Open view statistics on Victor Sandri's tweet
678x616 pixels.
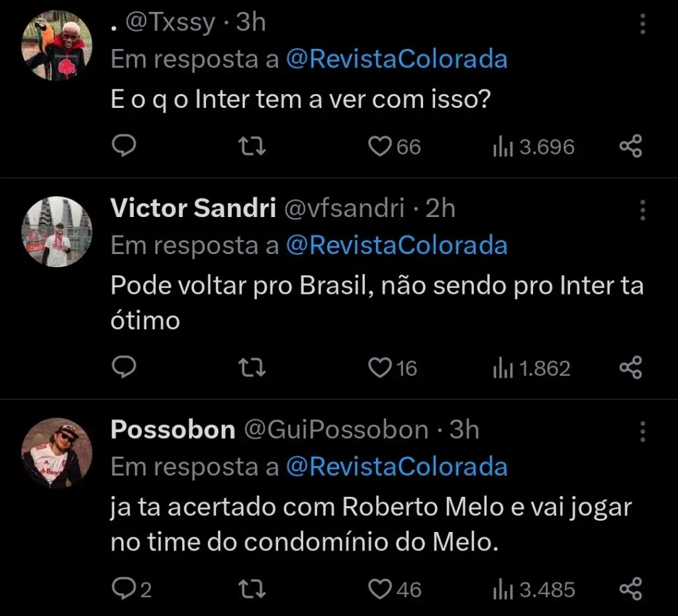523,367
